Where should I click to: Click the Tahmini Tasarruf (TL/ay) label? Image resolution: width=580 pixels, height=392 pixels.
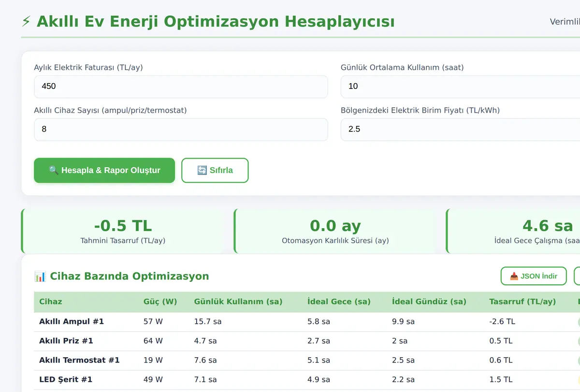(x=123, y=240)
